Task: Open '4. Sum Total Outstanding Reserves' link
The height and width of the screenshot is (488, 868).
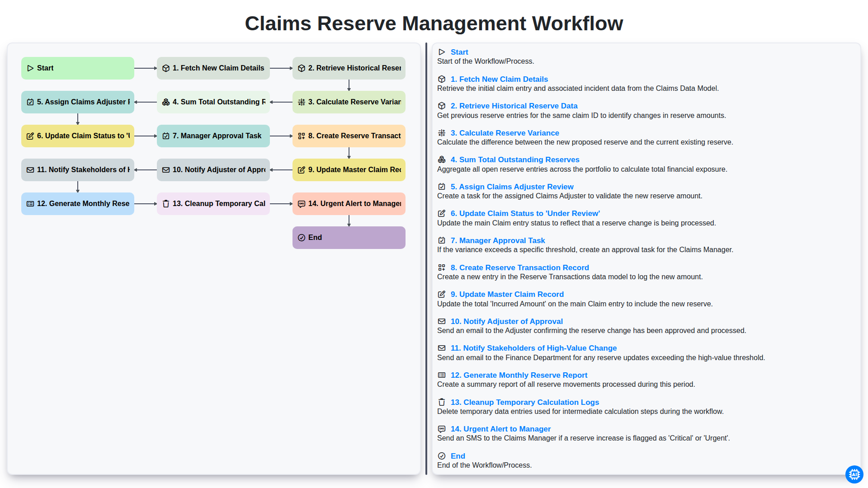Action: click(x=515, y=160)
